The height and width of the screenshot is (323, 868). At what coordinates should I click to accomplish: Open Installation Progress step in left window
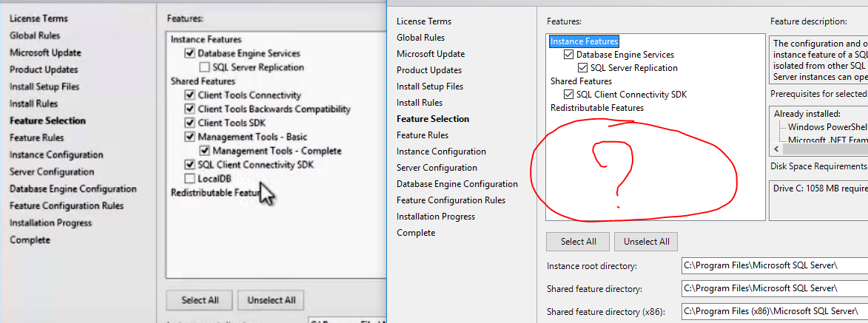[51, 223]
